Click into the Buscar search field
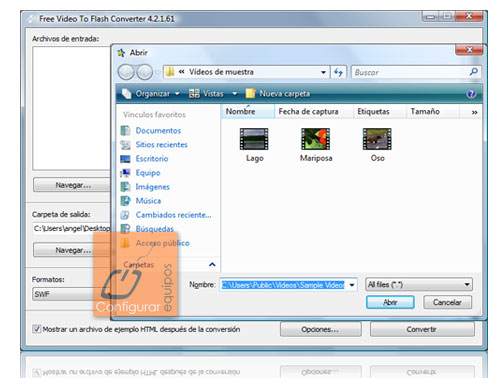Screen dimensions: 500x378 pos(410,72)
